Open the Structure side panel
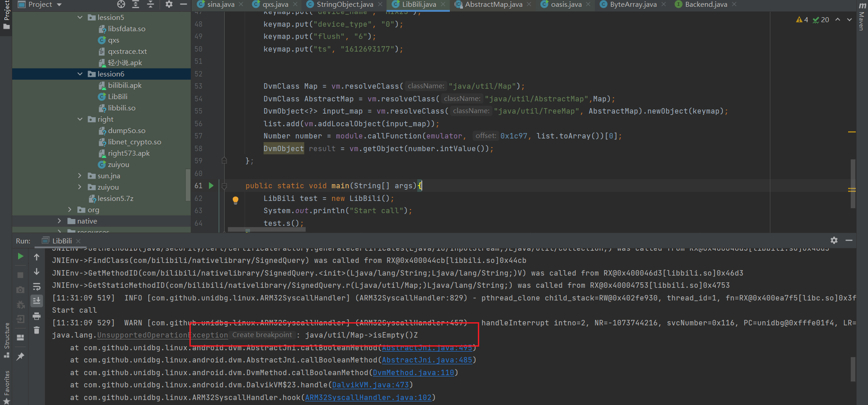 coord(6,339)
